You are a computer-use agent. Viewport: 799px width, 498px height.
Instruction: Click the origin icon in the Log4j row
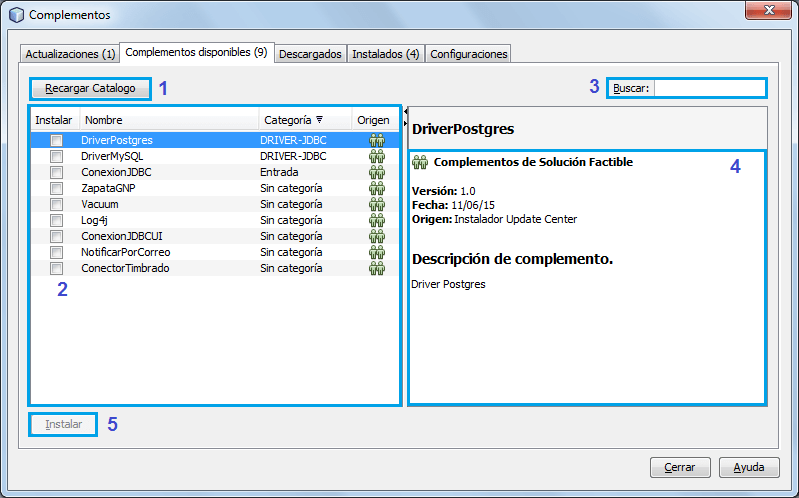[376, 220]
